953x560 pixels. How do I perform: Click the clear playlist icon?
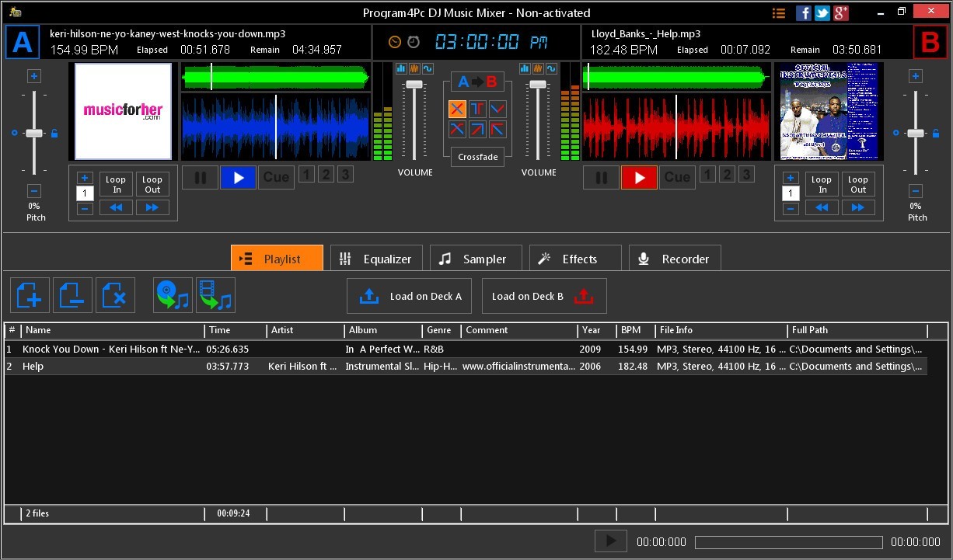click(115, 295)
